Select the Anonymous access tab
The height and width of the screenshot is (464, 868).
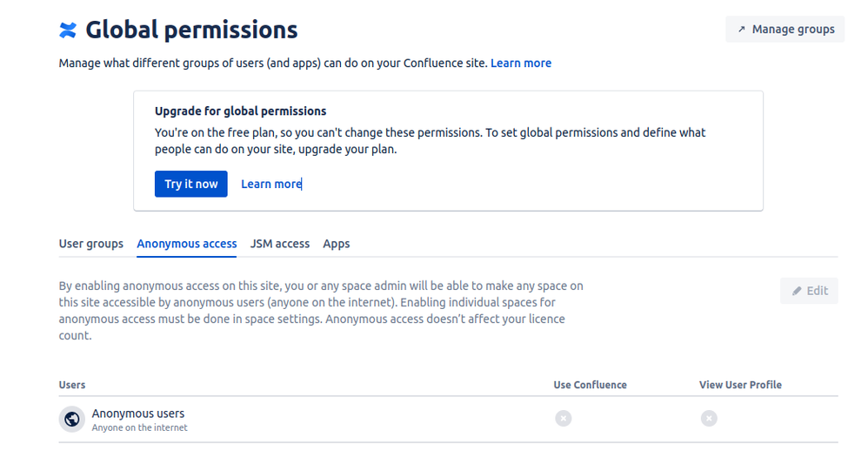coord(186,244)
